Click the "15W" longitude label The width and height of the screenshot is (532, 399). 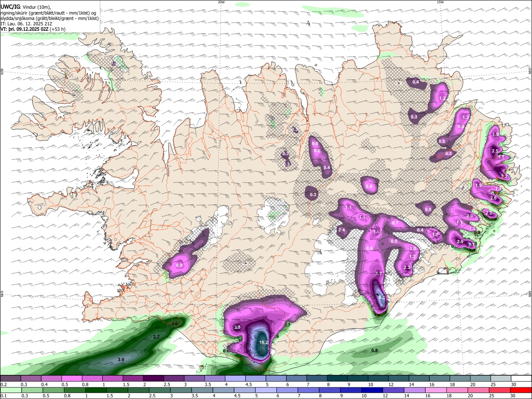[x=440, y=2]
